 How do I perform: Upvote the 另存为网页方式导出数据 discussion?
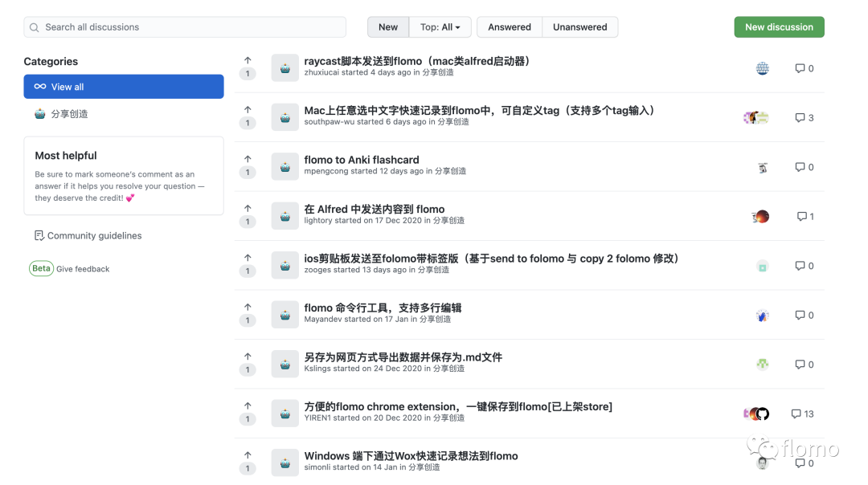tap(248, 357)
